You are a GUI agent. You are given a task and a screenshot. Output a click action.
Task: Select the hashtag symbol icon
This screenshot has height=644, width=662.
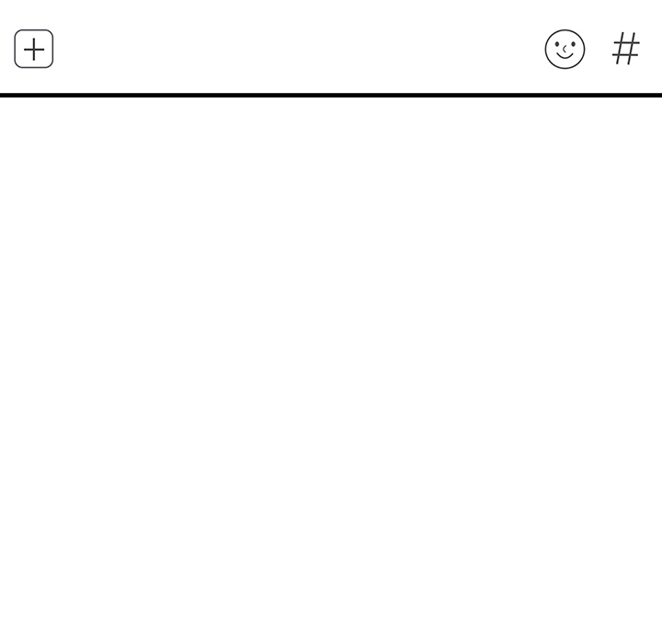[x=626, y=49]
